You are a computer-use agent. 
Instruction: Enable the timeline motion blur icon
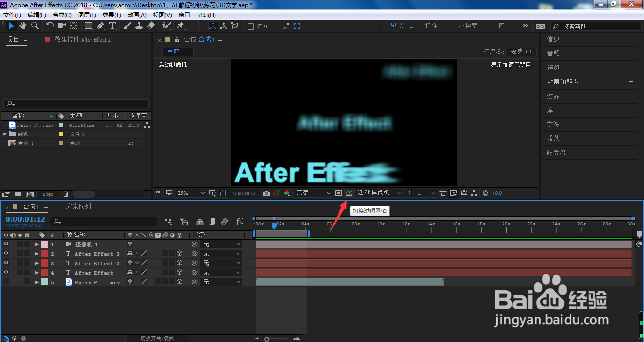pyautogui.click(x=225, y=222)
